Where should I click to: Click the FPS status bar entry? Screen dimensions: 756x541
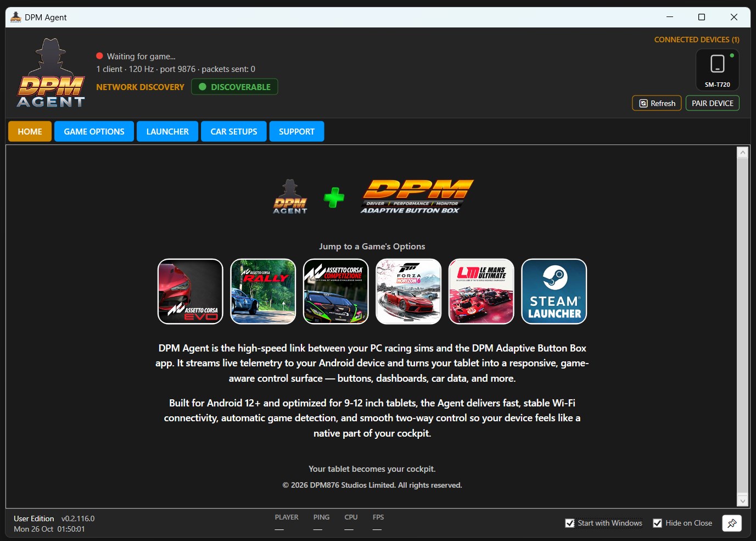point(378,523)
